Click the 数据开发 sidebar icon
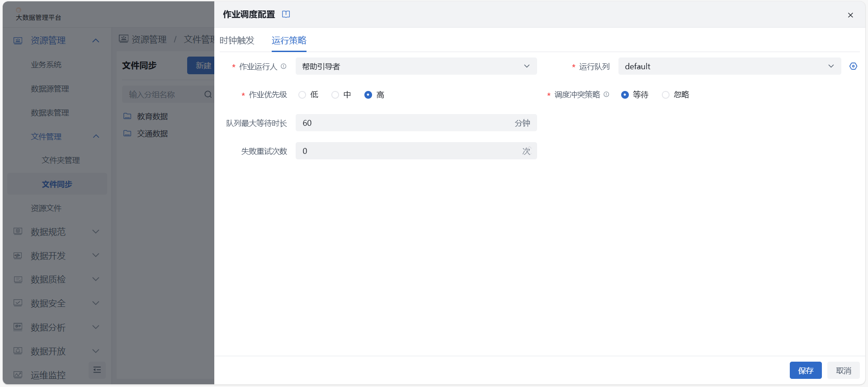This screenshot has height=387, width=868. pyautogui.click(x=18, y=255)
